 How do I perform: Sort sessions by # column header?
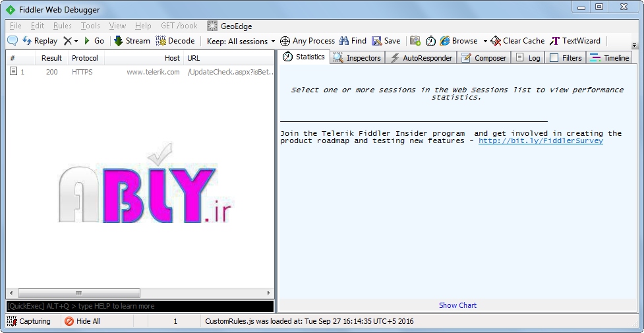coord(20,58)
